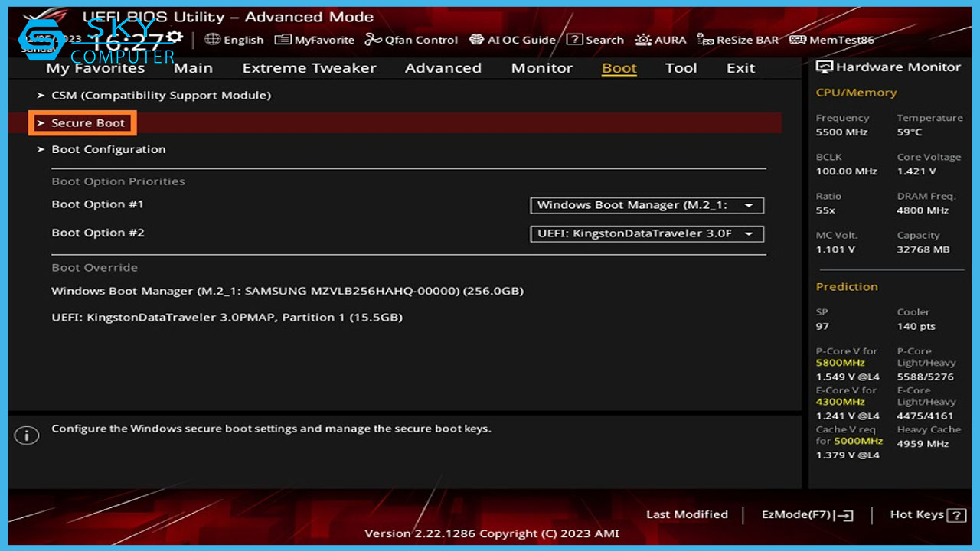
Task: Click the Boot Option #1 label
Action: pyautogui.click(x=98, y=205)
